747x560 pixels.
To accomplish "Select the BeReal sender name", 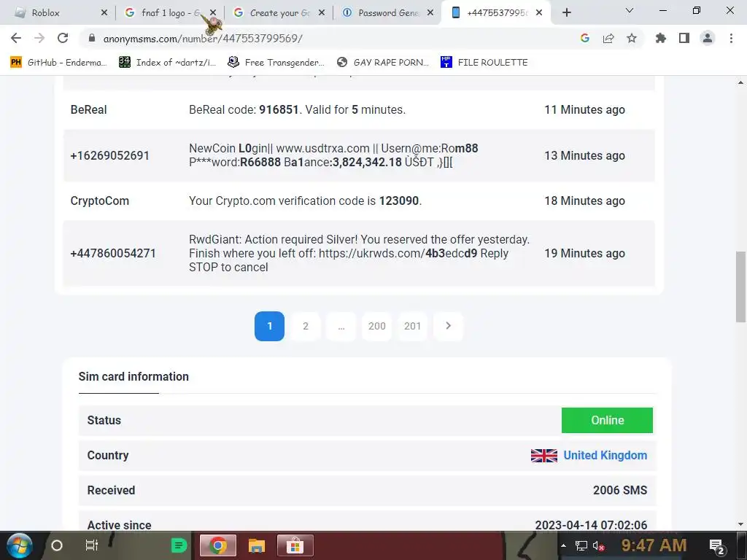I will [x=88, y=109].
